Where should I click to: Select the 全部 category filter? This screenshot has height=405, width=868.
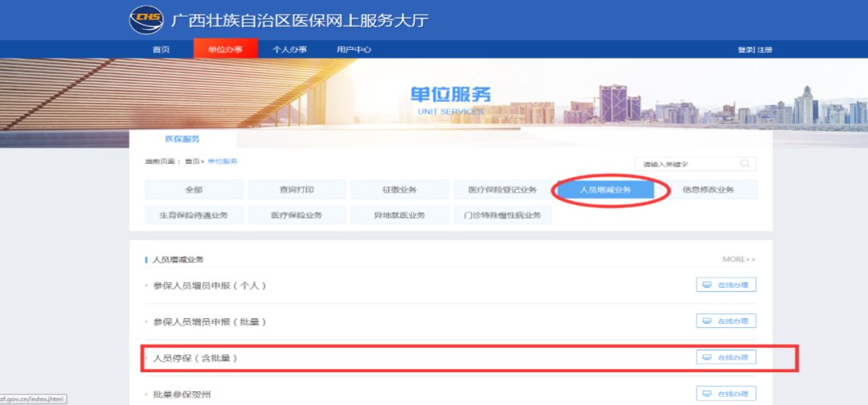pyautogui.click(x=194, y=190)
